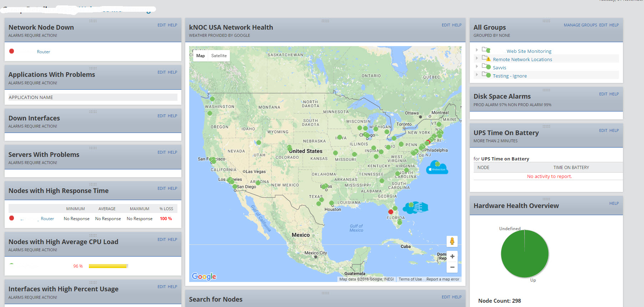The height and width of the screenshot is (307, 644).
Task: Grab the drag handle of kNOC USA Network Health
Action: point(325,21)
